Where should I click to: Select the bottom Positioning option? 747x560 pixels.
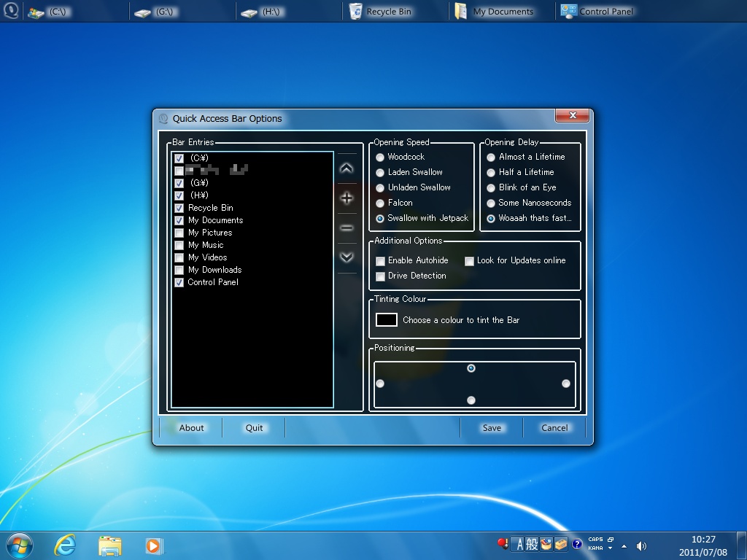472,399
